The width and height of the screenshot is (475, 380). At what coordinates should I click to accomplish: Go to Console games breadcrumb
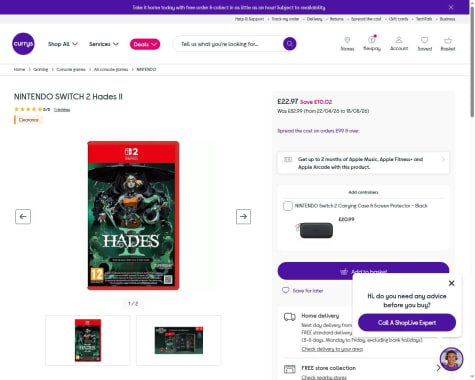point(71,69)
